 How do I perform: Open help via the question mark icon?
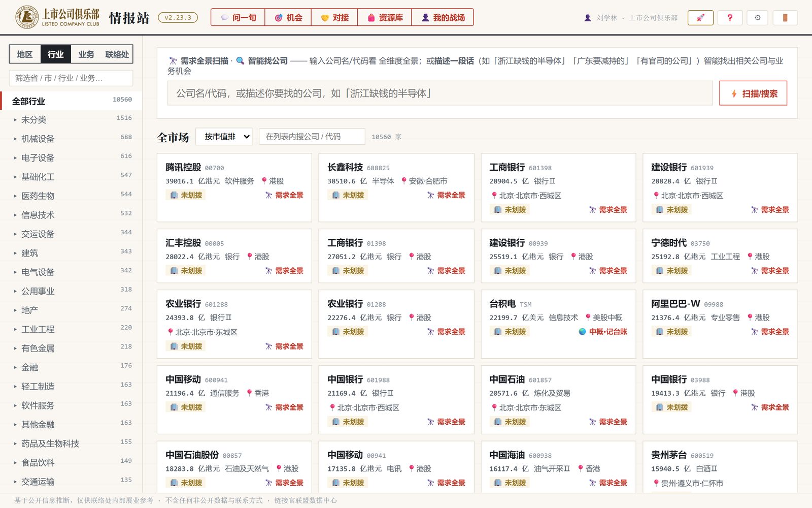coord(730,18)
